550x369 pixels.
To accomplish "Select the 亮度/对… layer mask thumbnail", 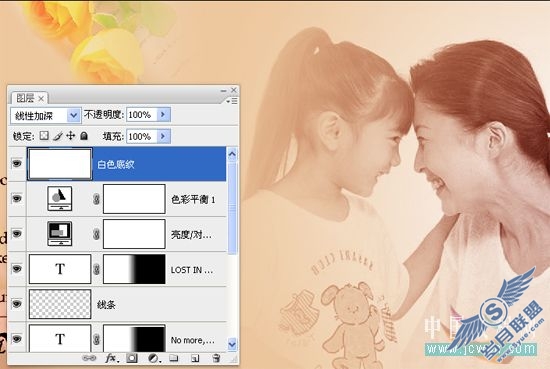I will pyautogui.click(x=134, y=234).
